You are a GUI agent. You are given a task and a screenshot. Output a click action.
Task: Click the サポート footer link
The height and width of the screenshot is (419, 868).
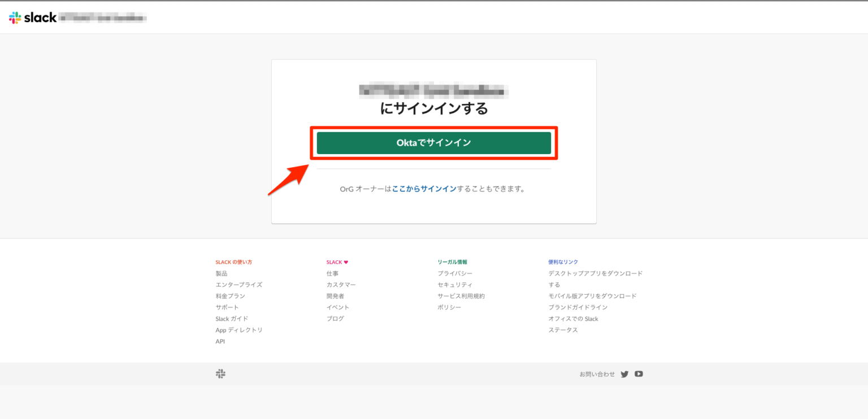228,307
